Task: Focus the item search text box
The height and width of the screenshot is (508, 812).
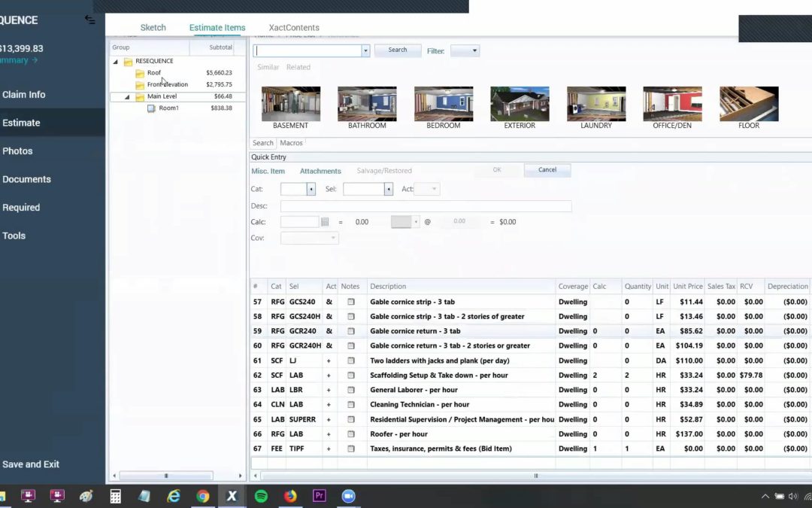Action: pyautogui.click(x=308, y=51)
